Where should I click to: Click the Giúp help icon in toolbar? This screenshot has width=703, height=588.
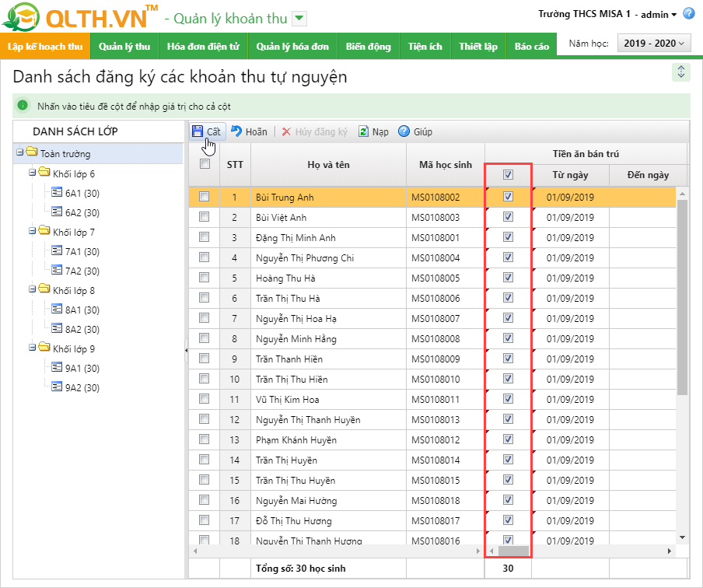(404, 131)
